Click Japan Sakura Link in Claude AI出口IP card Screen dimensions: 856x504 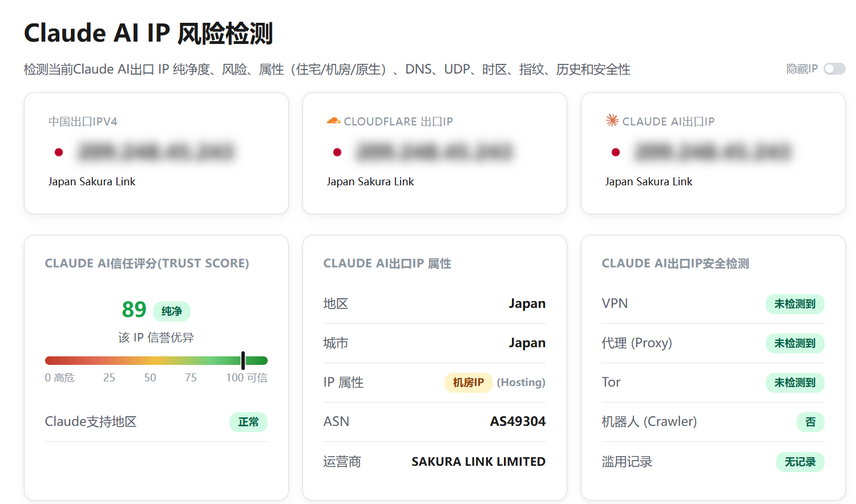[x=649, y=181]
